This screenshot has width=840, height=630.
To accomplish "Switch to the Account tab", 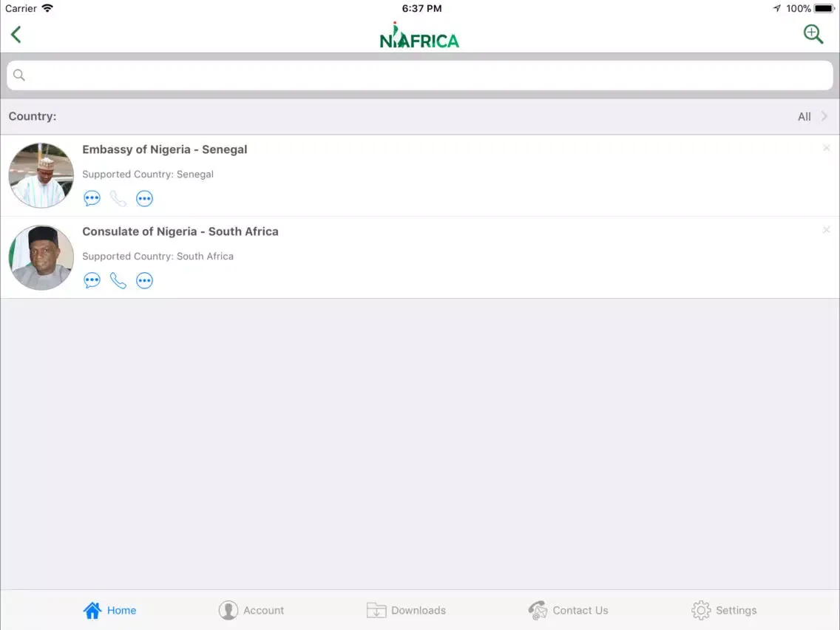I will [251, 610].
